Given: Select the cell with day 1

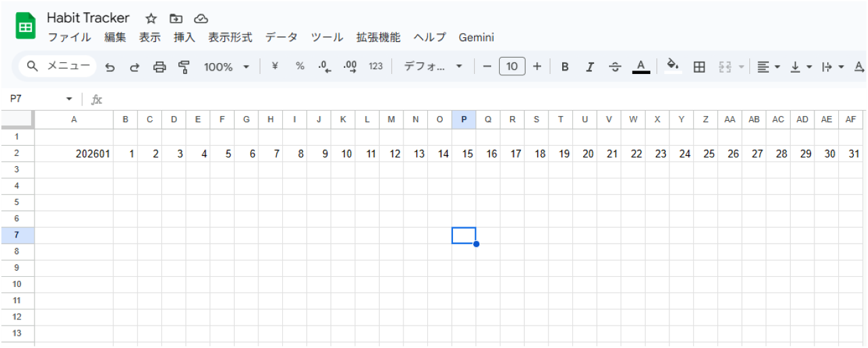Looking at the screenshot, I should tap(125, 154).
